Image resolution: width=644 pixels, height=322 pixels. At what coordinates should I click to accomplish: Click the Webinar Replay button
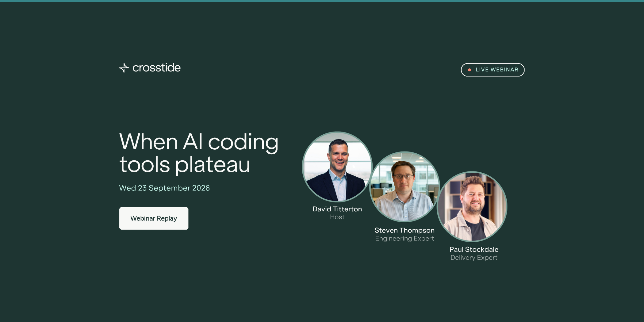tap(154, 218)
